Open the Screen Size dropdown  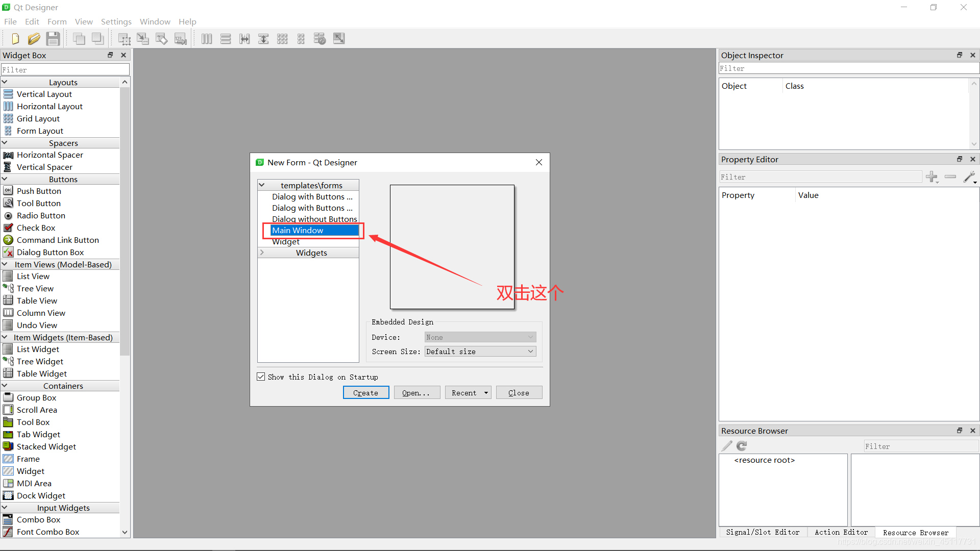click(480, 352)
